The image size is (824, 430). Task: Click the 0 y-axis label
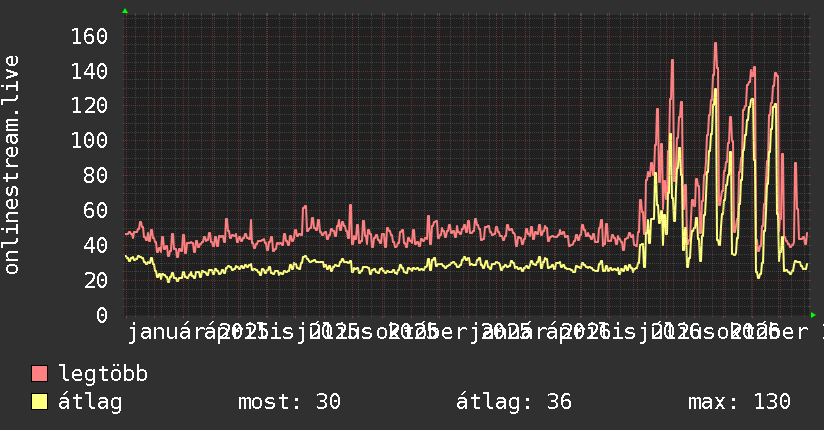(x=102, y=315)
